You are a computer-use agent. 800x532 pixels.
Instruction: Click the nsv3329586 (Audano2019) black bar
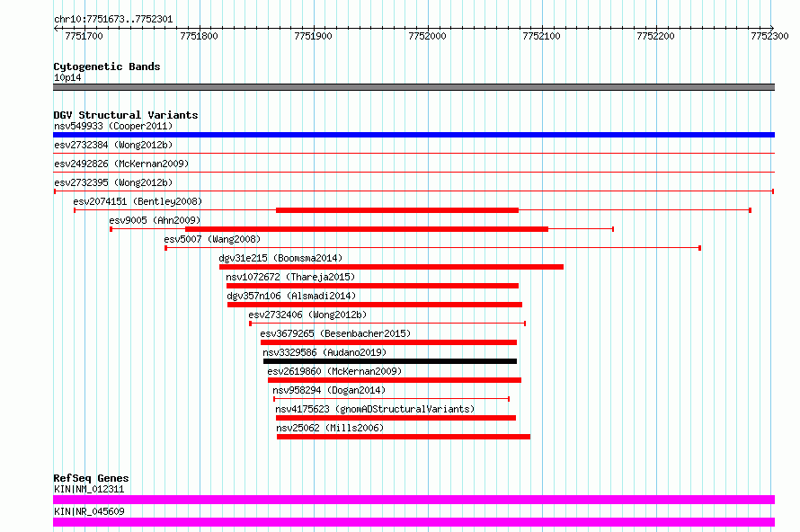point(390,361)
